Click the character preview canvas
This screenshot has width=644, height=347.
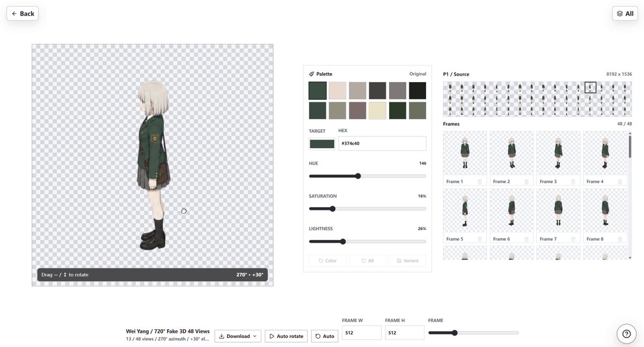click(x=152, y=165)
